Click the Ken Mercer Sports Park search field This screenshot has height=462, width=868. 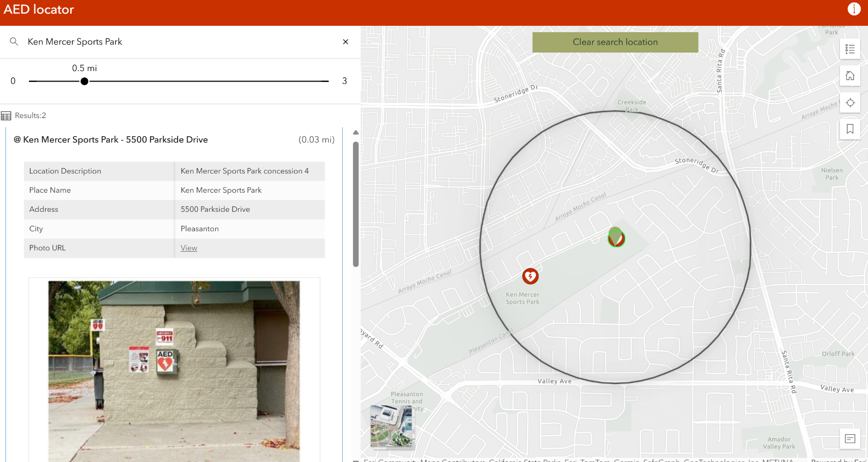click(181, 42)
